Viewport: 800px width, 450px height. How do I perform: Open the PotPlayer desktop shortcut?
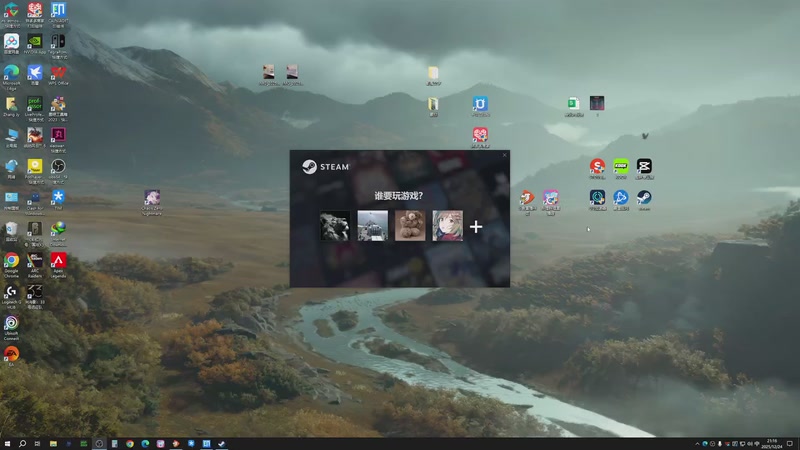pos(35,170)
